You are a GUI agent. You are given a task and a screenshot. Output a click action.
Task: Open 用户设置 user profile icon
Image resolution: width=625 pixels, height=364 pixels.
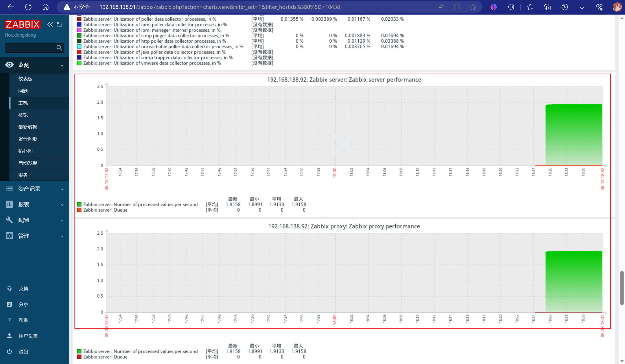(x=9, y=336)
